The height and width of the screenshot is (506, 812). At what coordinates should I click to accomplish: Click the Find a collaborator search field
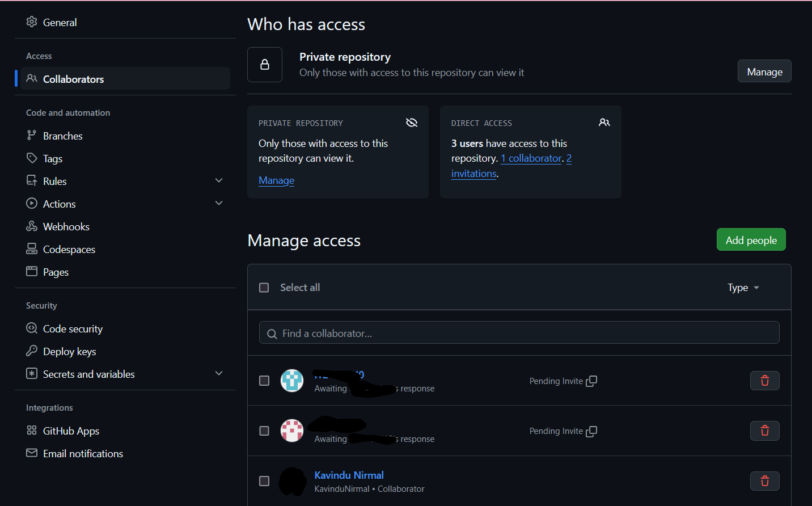(519, 333)
